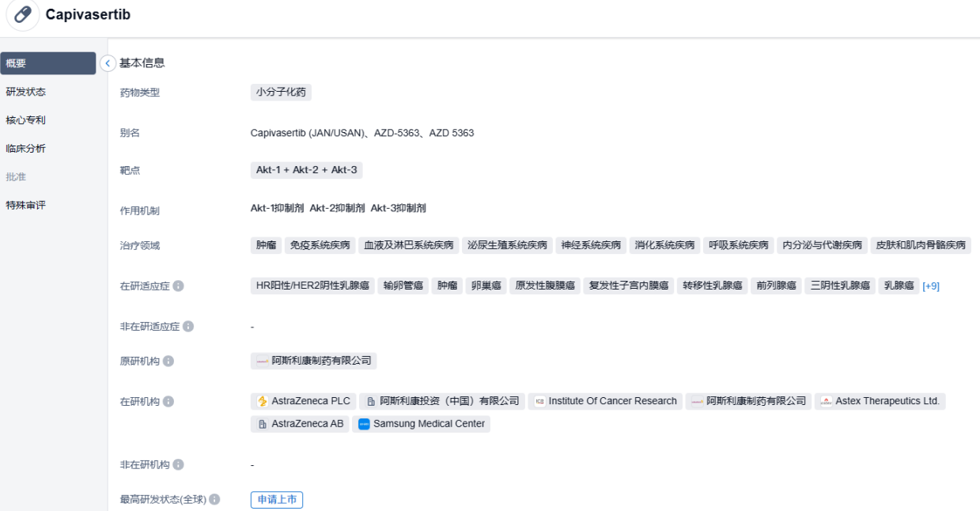Select 消化系统疾病 tag
Viewport: 980px width, 511px height.
665,245
